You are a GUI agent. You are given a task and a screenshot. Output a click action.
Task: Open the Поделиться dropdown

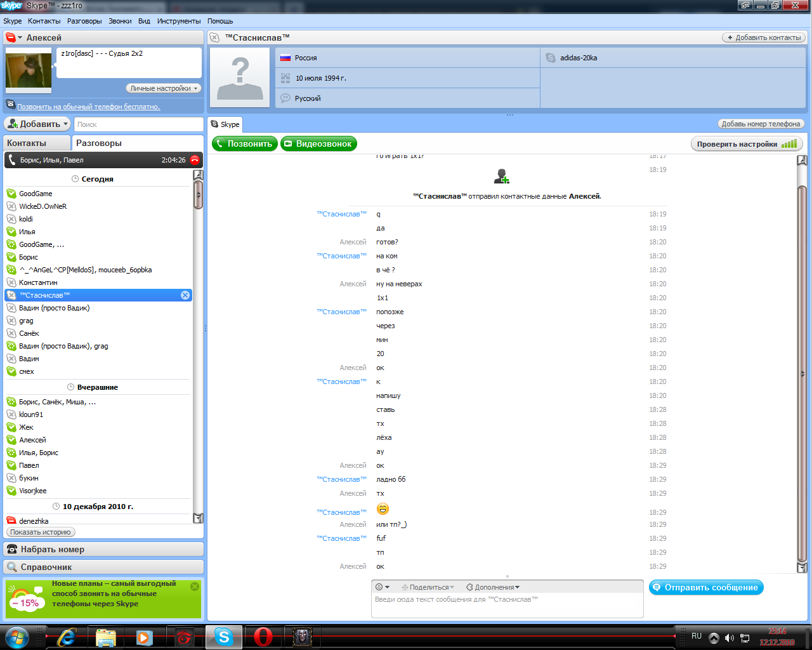point(428,587)
